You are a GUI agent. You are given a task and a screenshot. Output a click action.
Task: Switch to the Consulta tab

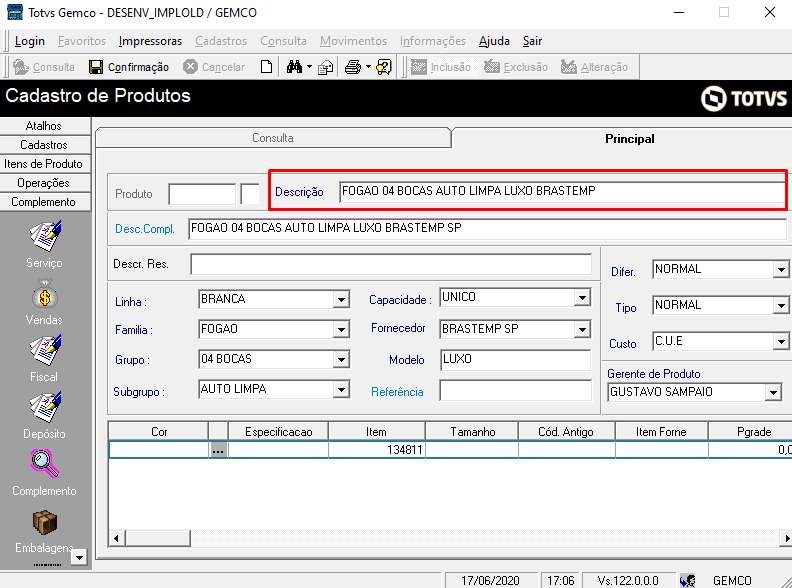coord(273,138)
